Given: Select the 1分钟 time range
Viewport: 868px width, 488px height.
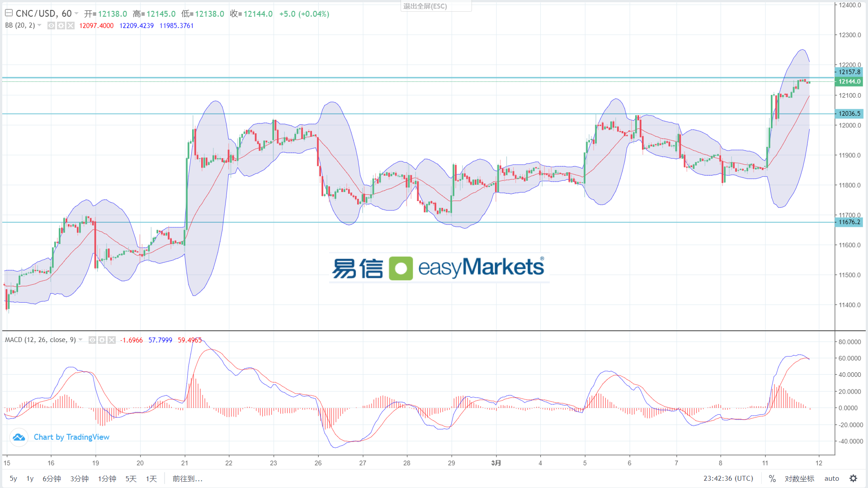Looking at the screenshot, I should (107, 479).
